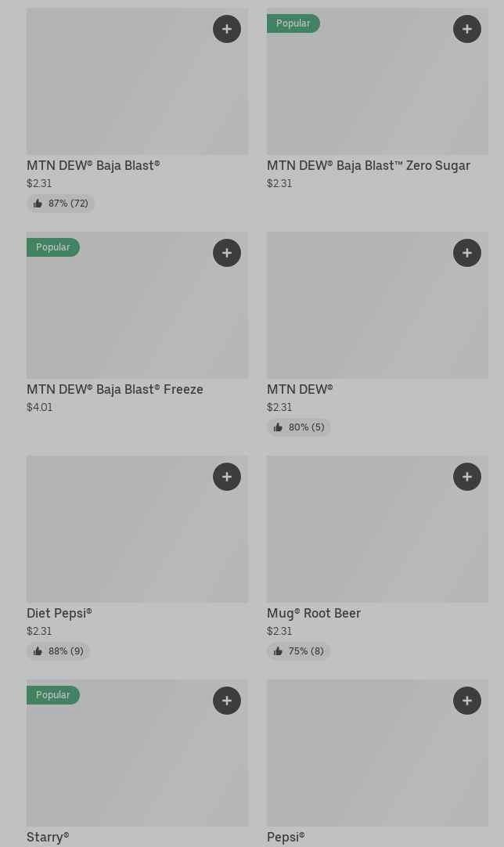Screen dimensions: 504x847
Task: Add Baja Blast Freeze using plus icon
Action: (227, 253)
